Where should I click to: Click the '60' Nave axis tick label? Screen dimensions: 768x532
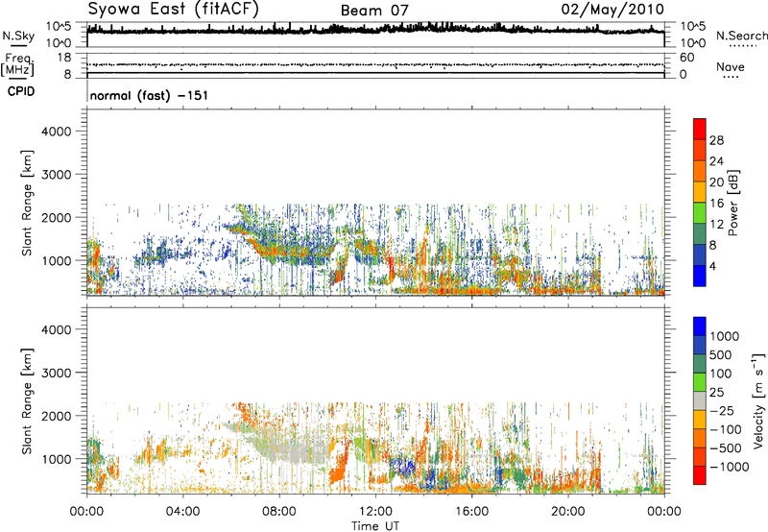pyautogui.click(x=687, y=58)
